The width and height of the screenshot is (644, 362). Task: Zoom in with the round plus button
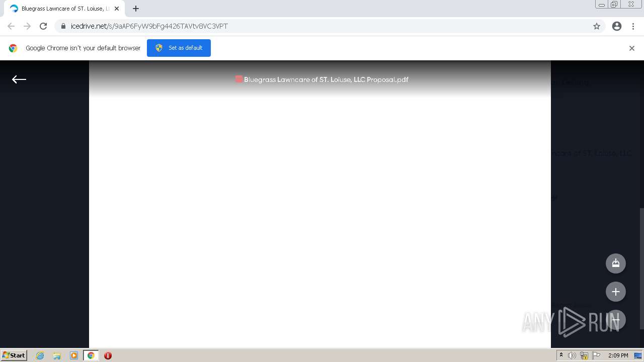(x=616, y=292)
